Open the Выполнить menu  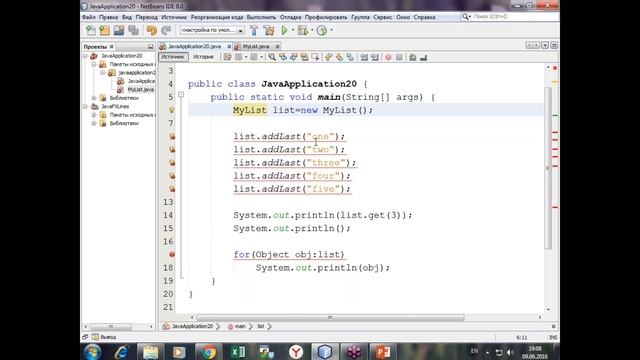pyautogui.click(x=262, y=17)
